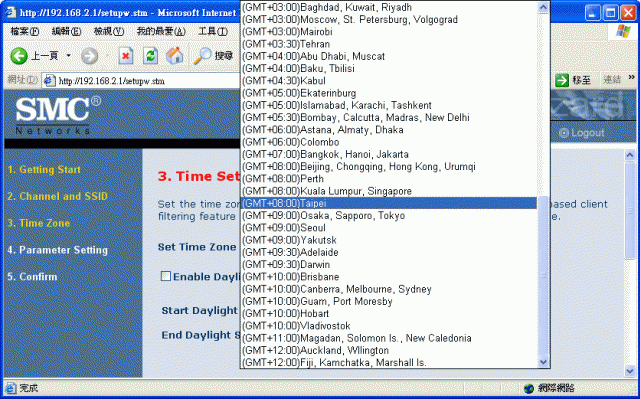
Task: Select (GMT+09:00)Seoul time zone
Action: (x=389, y=228)
